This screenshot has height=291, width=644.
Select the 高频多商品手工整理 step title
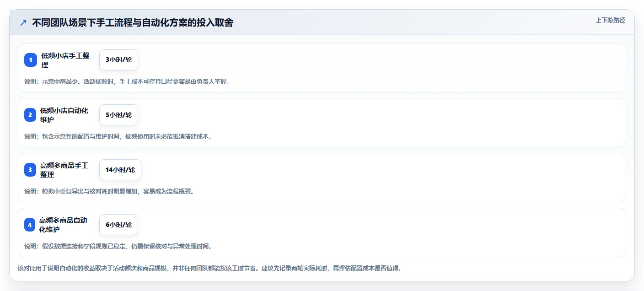pos(64,170)
